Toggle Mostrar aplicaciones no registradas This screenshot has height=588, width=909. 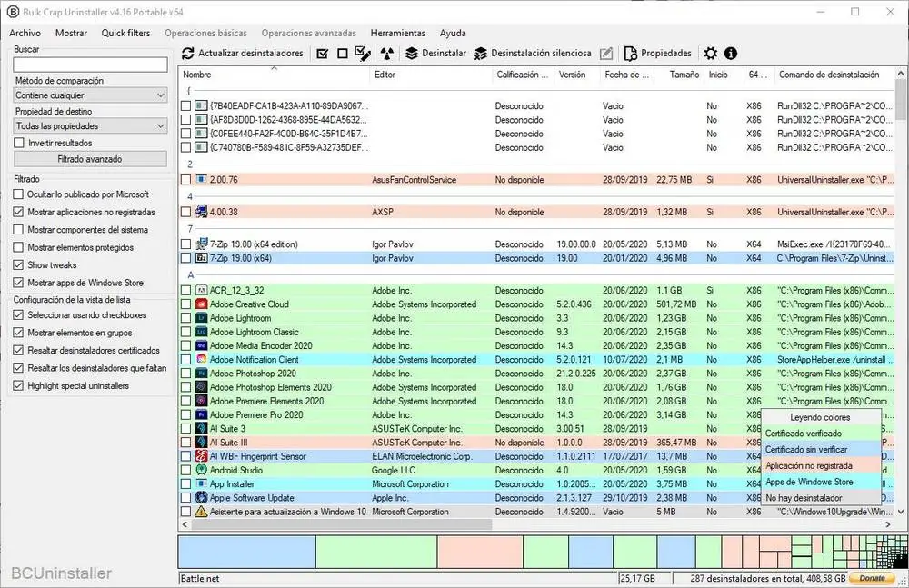click(x=18, y=213)
